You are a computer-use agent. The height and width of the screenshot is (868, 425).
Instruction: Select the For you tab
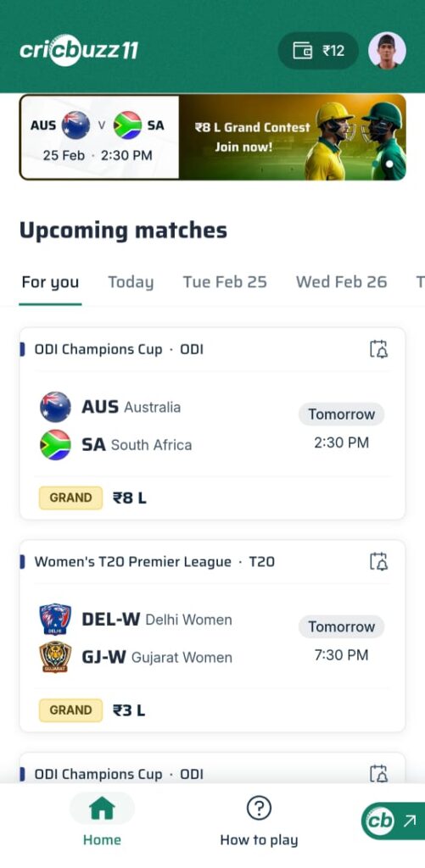50,282
